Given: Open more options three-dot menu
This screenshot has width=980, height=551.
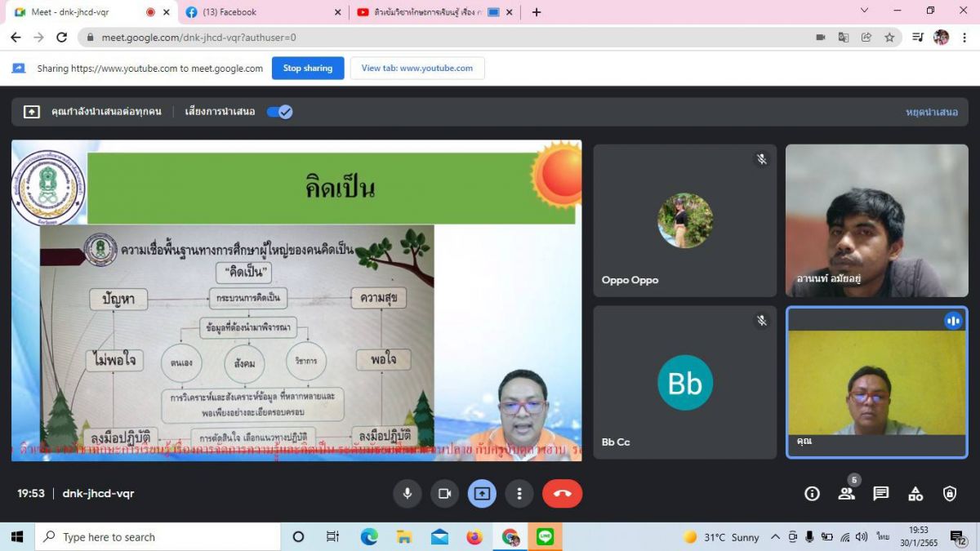Looking at the screenshot, I should (519, 493).
